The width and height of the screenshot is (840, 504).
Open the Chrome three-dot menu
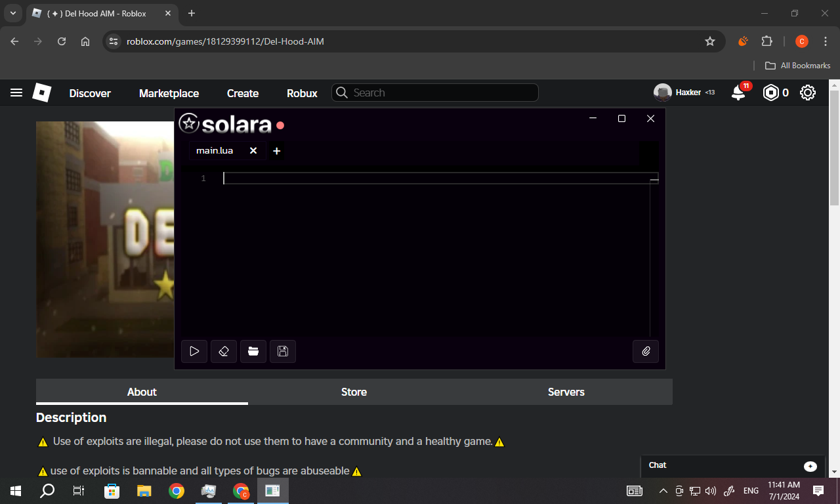coord(826,41)
